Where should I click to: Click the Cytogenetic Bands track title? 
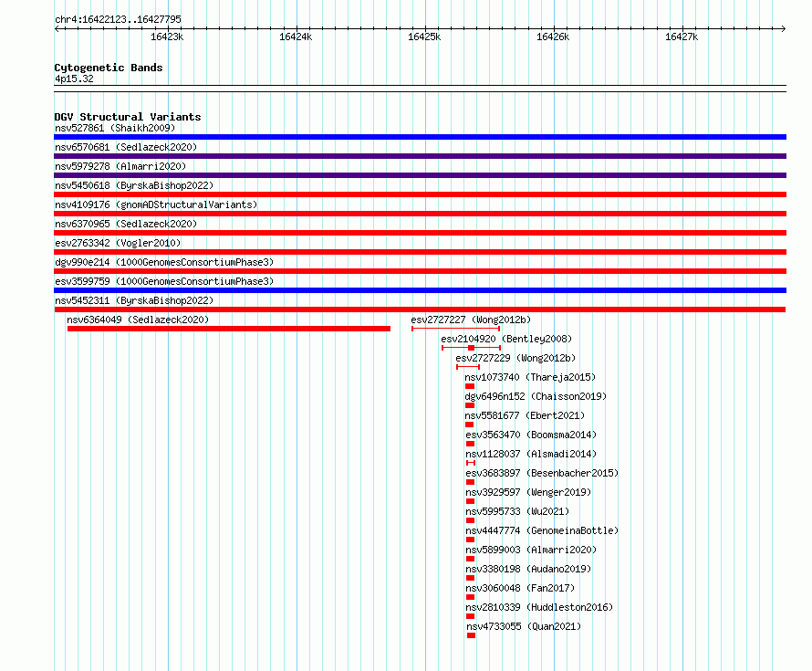coord(109,68)
